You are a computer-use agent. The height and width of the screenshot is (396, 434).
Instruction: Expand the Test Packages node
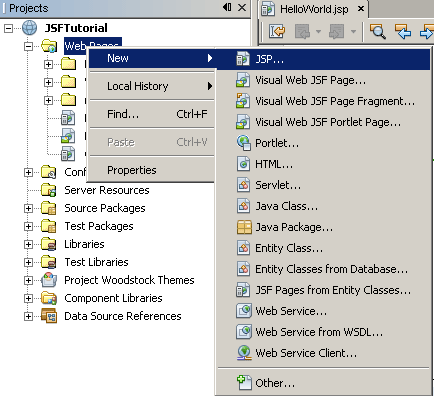[x=29, y=227]
